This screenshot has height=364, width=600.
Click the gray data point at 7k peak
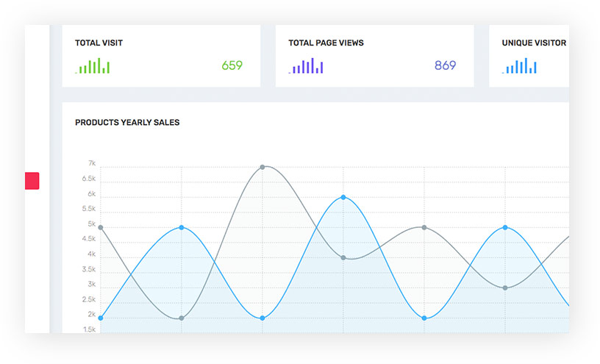coord(262,167)
